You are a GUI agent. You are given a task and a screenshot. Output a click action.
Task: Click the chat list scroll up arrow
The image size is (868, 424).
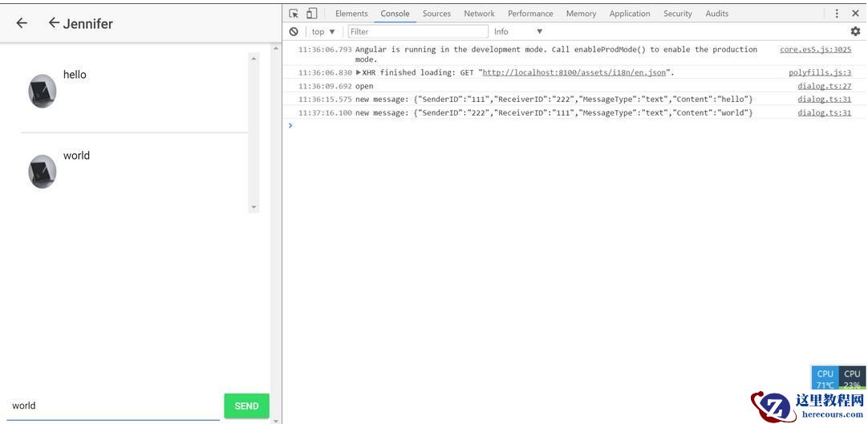tap(254, 58)
